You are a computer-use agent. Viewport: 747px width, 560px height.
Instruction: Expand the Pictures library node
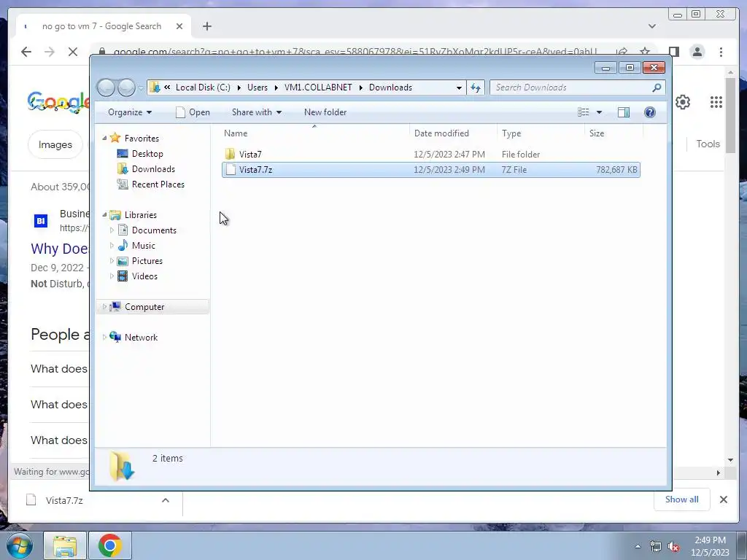pos(112,261)
